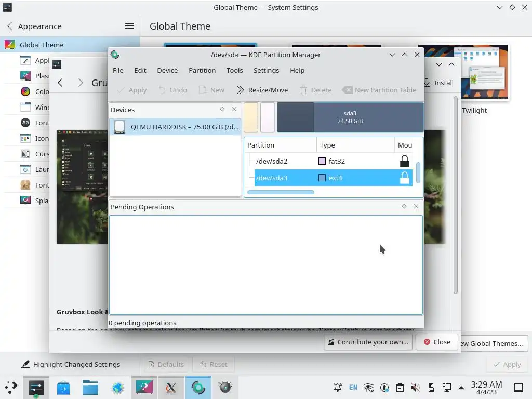Click the Type column header
The width and height of the screenshot is (532, 399).
coord(355,145)
